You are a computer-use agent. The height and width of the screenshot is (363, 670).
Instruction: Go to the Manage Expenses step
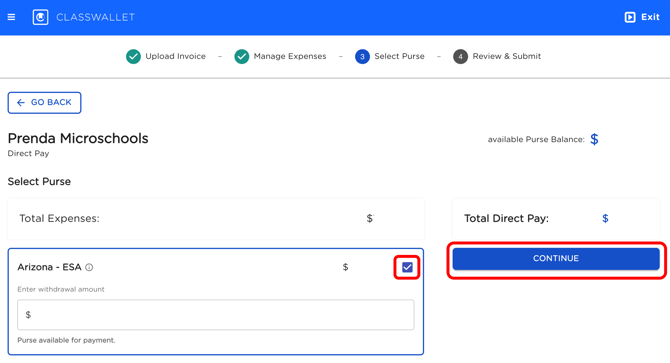290,56
